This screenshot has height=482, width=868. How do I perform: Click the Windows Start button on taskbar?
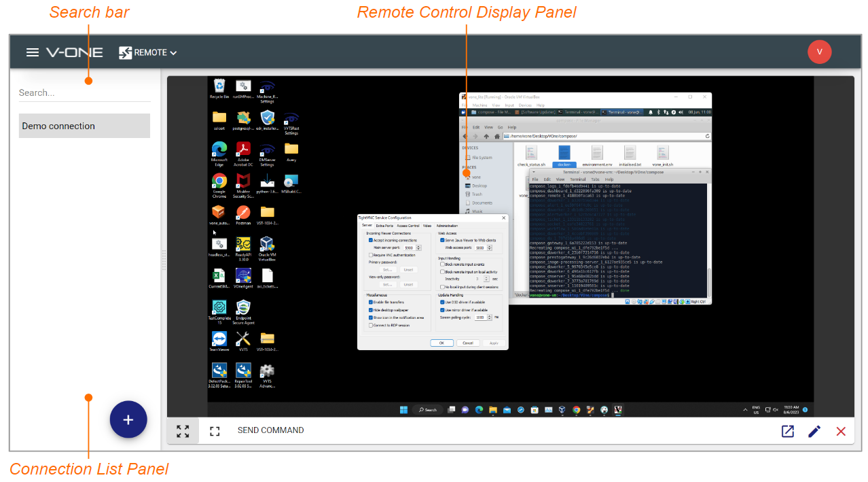404,410
